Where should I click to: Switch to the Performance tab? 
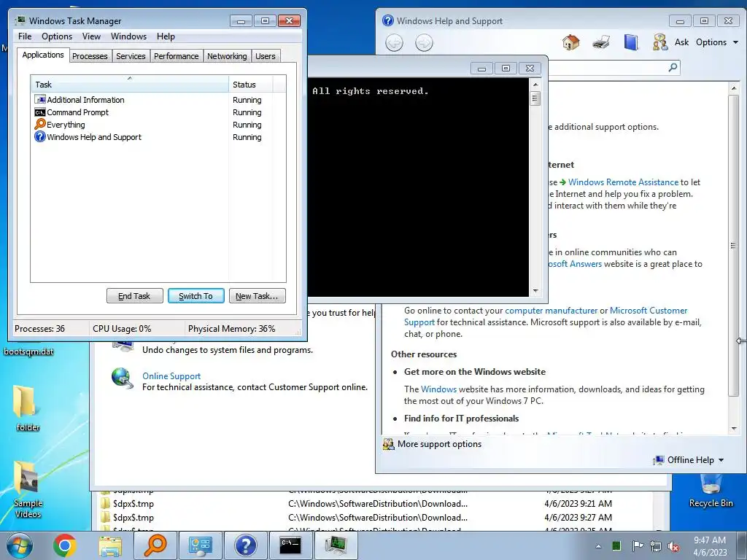177,56
